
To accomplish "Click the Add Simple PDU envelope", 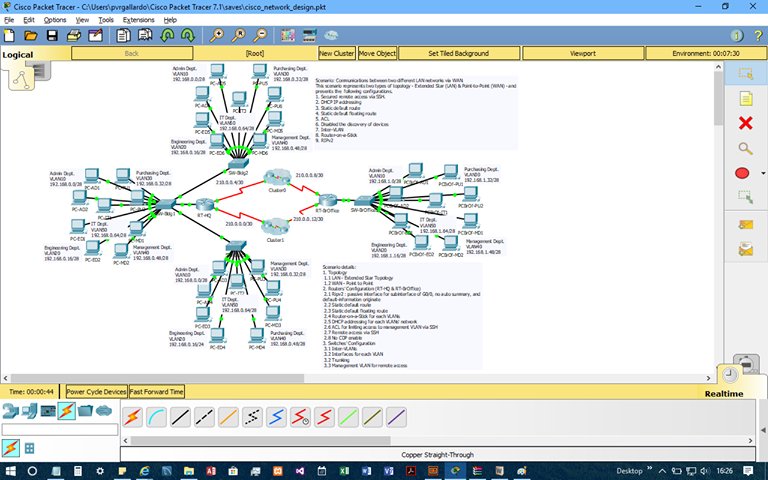I will pyautogui.click(x=744, y=224).
